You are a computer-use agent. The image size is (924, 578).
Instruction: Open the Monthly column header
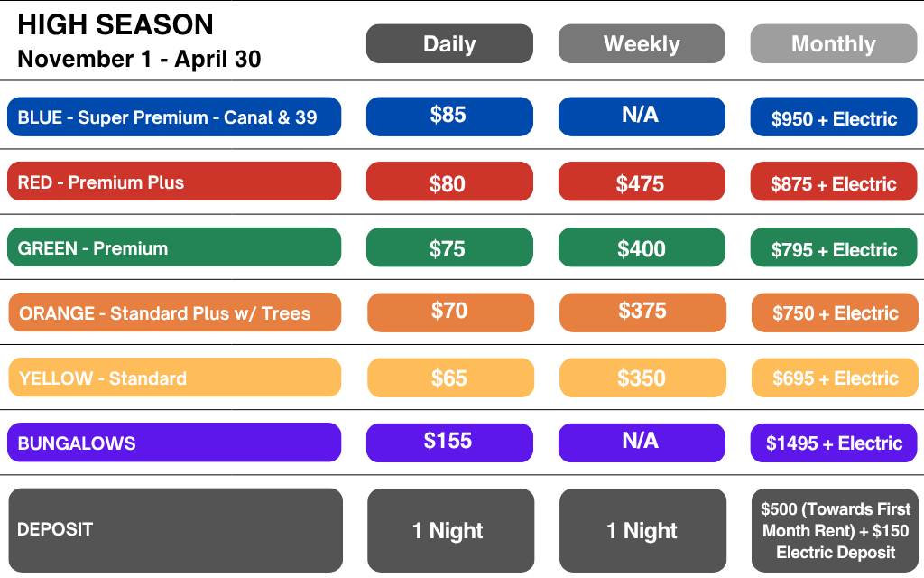click(x=834, y=43)
